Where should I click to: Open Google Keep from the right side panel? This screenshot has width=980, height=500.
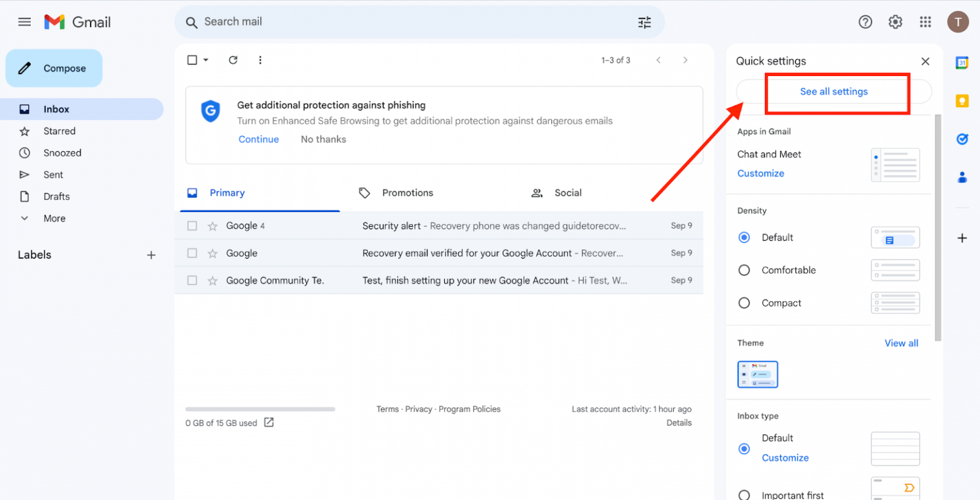point(962,101)
